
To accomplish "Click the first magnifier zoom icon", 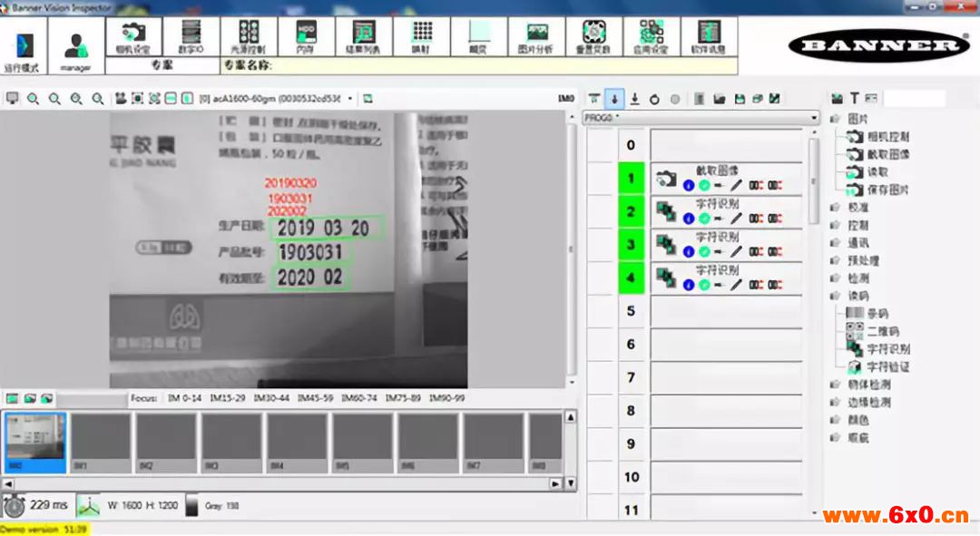I will pyautogui.click(x=34, y=99).
